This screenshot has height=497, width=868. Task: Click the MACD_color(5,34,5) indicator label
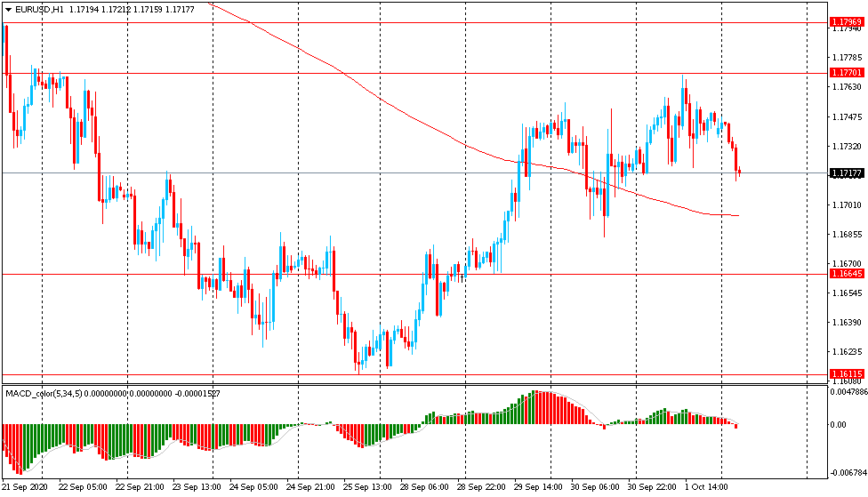click(x=44, y=394)
